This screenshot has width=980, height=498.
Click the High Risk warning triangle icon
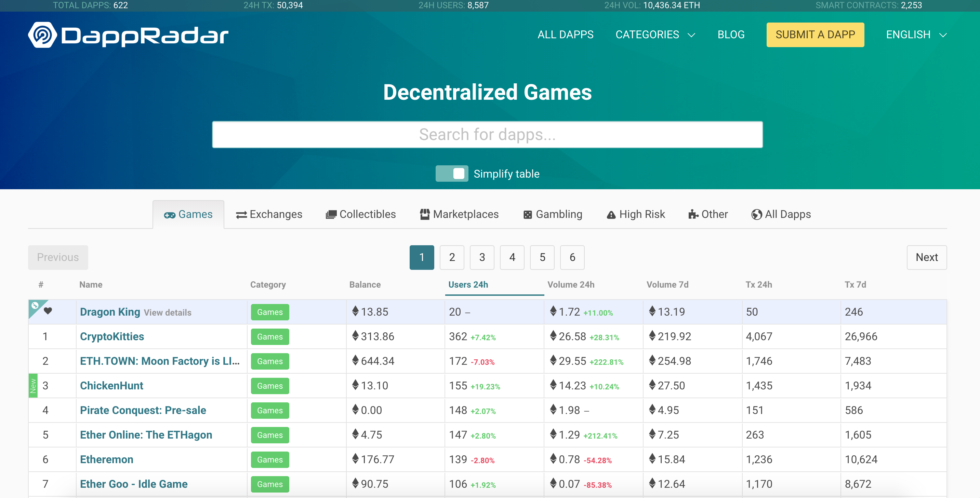coord(611,215)
